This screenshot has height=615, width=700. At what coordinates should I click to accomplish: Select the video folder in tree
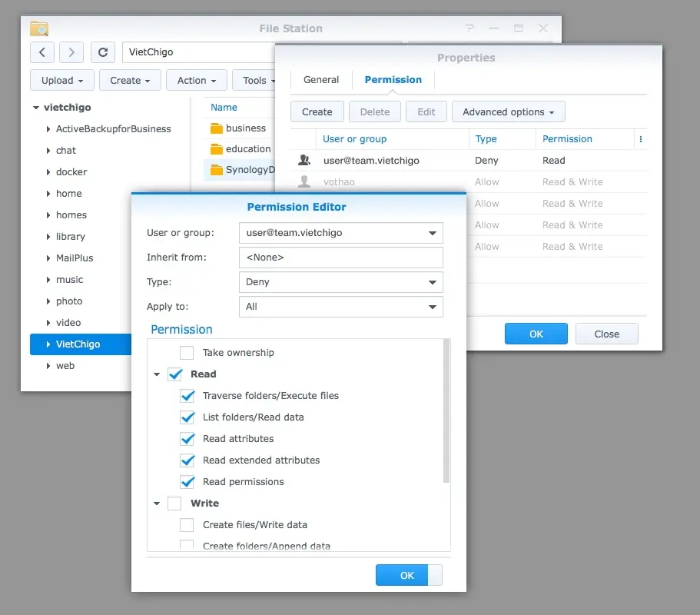pyautogui.click(x=68, y=322)
